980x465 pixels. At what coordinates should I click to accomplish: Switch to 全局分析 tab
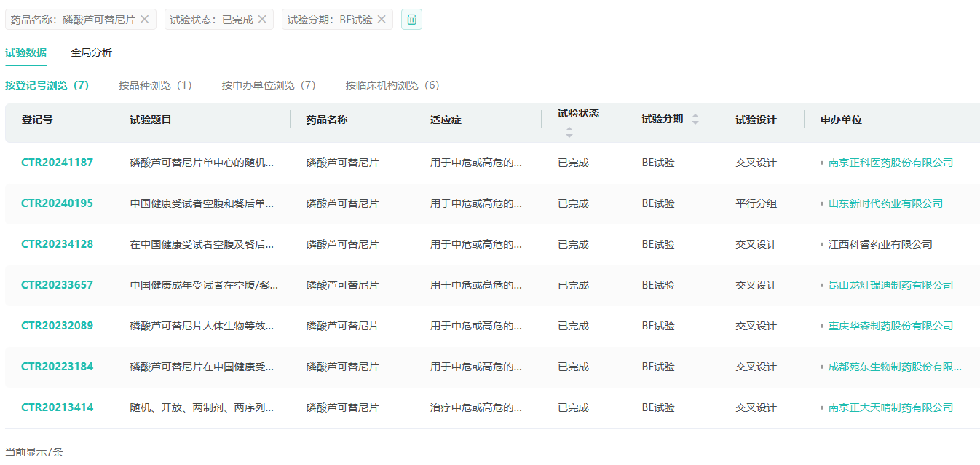point(91,52)
